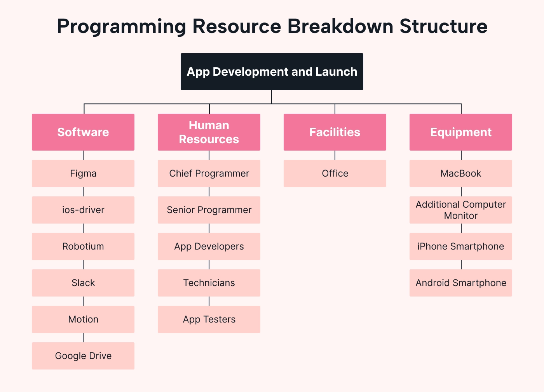Select the Figma node
The image size is (544, 392).
click(83, 173)
